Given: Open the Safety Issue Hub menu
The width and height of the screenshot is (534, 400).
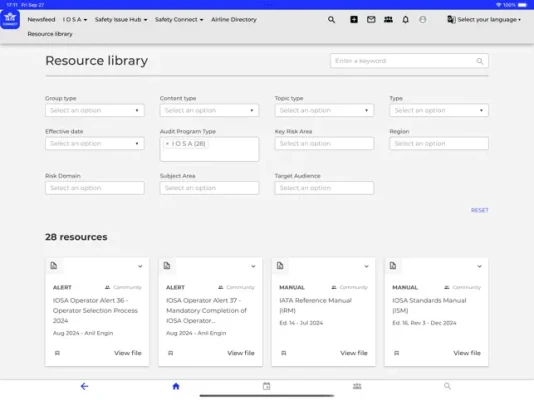Looking at the screenshot, I should point(121,19).
